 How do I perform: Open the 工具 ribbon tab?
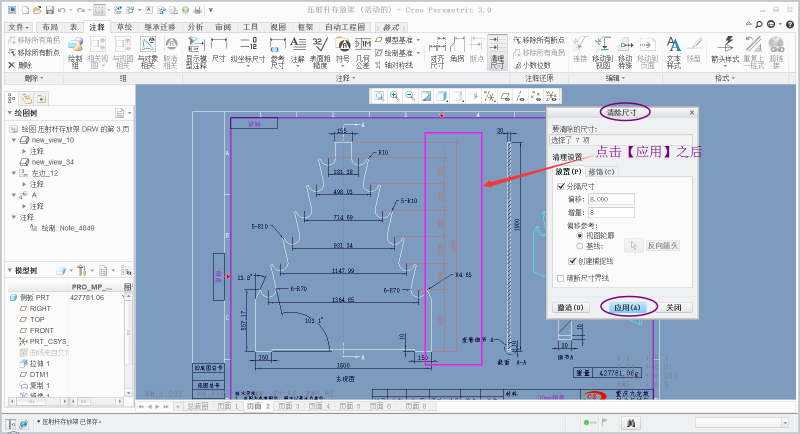[x=250, y=27]
